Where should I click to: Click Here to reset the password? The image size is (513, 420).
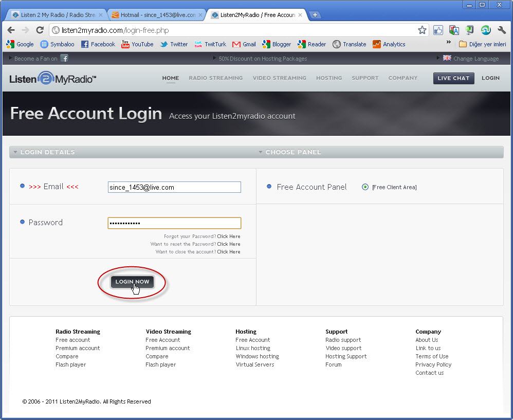pos(229,244)
